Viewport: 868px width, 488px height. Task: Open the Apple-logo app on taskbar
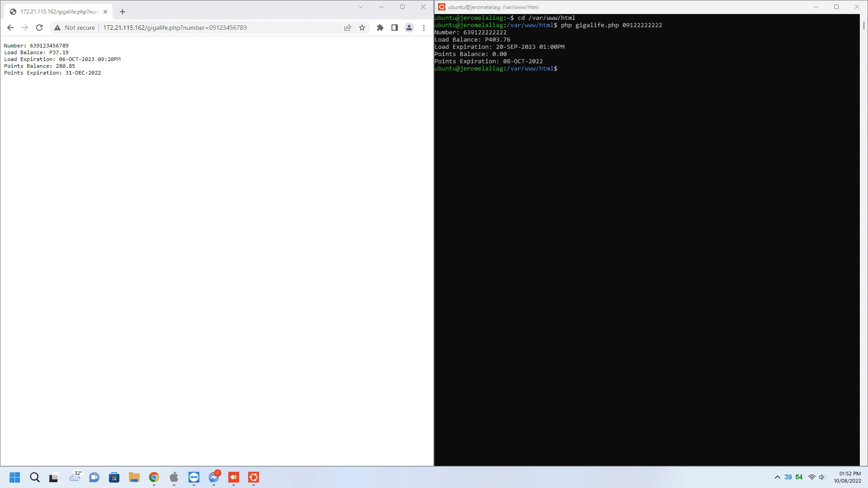coord(174,477)
